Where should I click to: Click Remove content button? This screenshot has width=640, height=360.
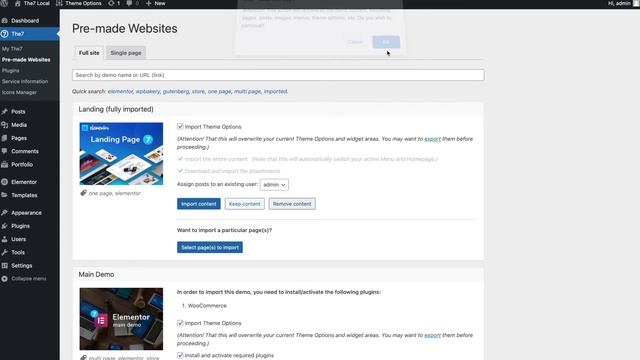[x=292, y=204]
